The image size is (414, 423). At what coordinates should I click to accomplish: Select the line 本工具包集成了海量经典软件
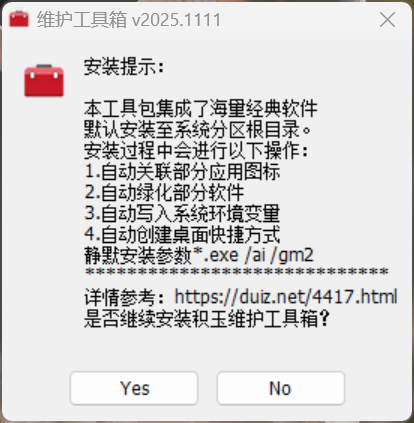tap(201, 108)
